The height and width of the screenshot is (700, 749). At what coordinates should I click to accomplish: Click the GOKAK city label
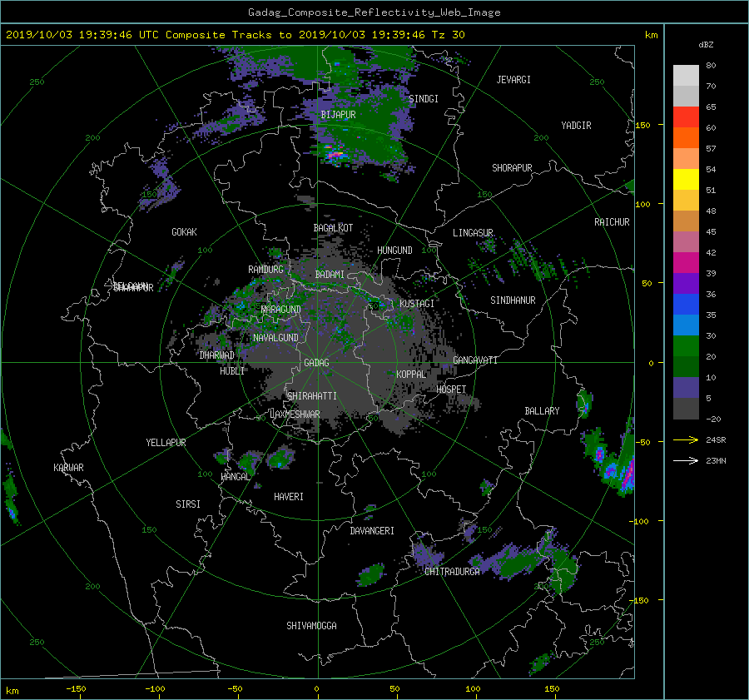coord(185,232)
